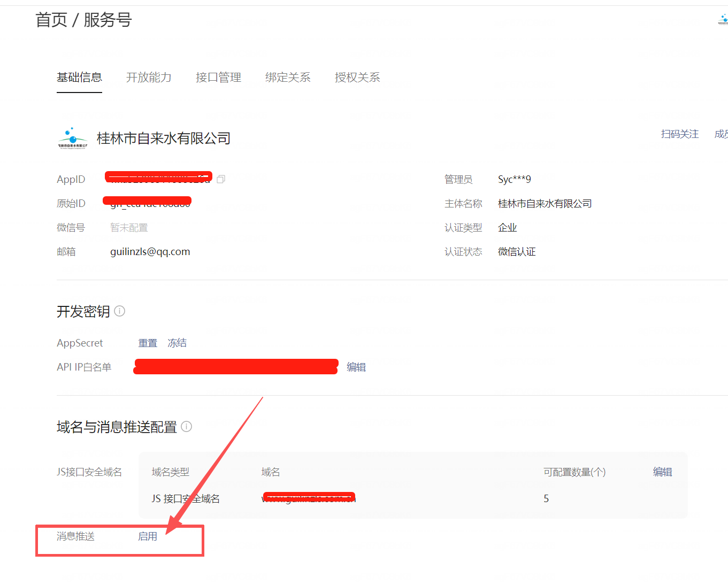Open the info tooltip beside 开发密钥

coord(120,311)
